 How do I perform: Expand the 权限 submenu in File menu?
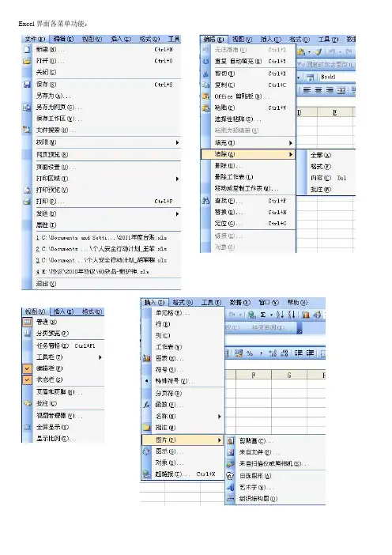click(178, 142)
